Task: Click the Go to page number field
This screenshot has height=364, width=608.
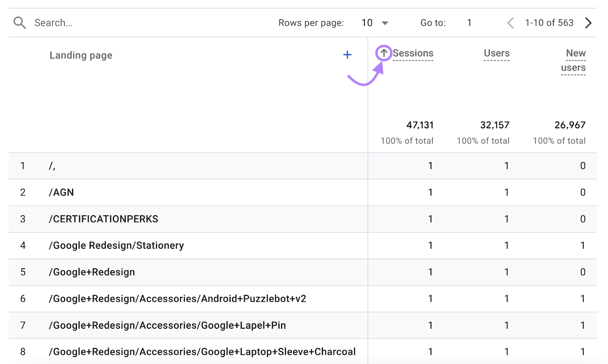Action: [x=469, y=23]
